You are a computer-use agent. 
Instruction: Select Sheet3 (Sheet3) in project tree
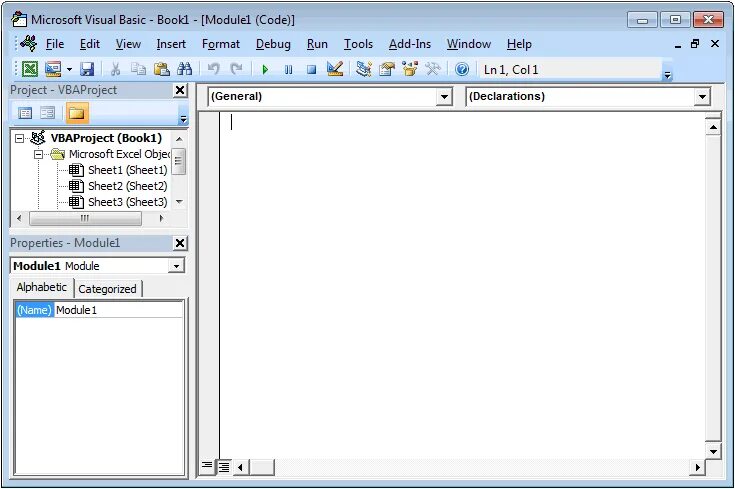pyautogui.click(x=128, y=202)
